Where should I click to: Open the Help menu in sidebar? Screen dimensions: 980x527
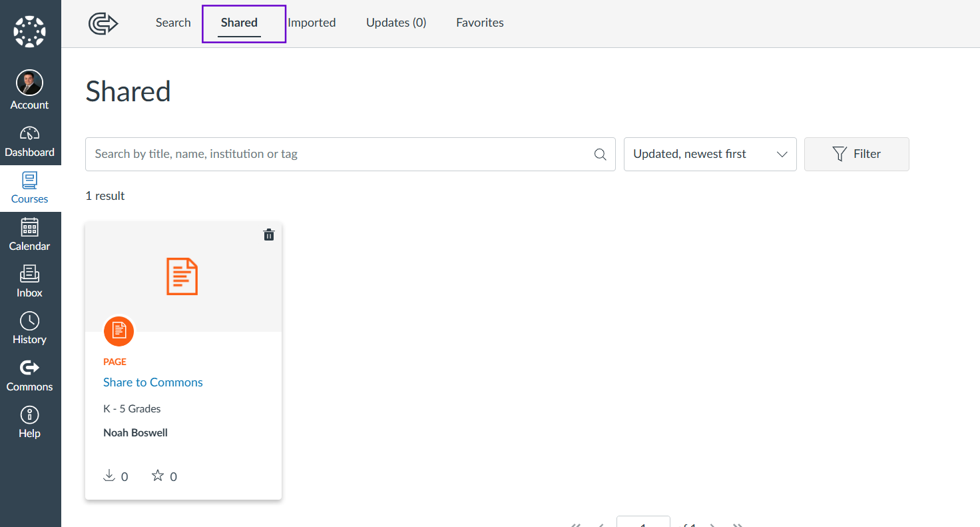tap(30, 422)
